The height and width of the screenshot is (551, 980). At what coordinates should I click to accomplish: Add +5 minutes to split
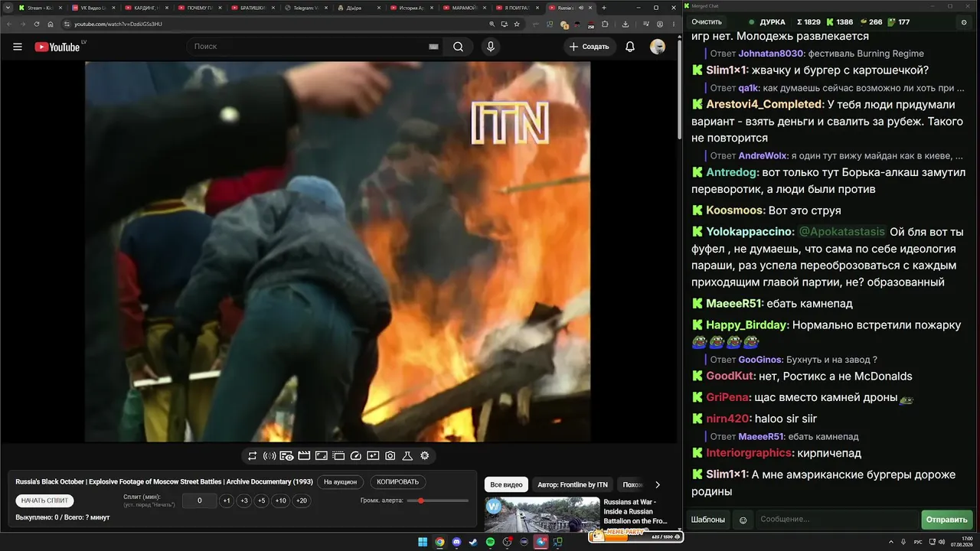[262, 500]
